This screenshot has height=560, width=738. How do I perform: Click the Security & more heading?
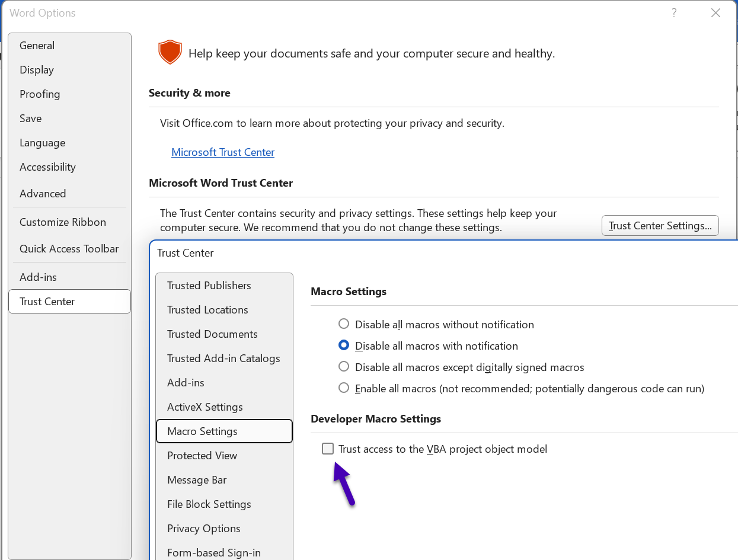pos(190,93)
